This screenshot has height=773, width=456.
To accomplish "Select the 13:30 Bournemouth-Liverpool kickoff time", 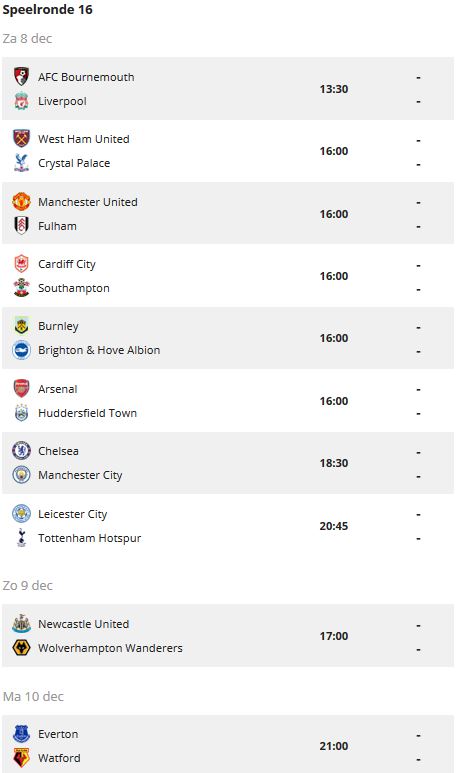I will pos(334,89).
